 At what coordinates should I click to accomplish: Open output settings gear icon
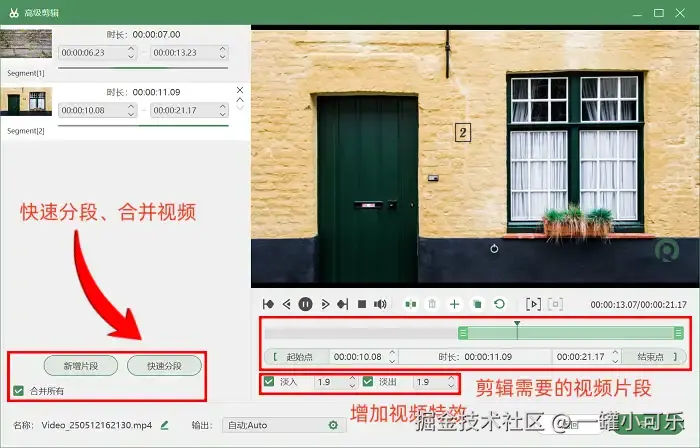pyautogui.click(x=333, y=425)
